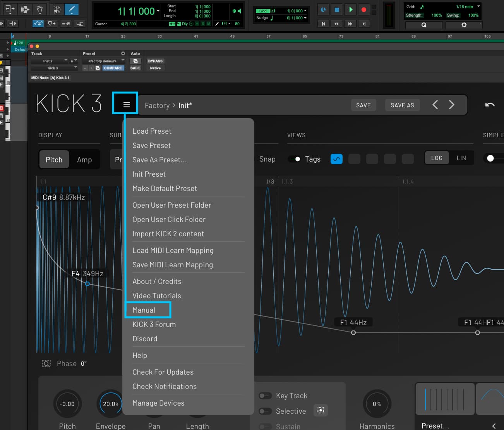Image resolution: width=504 pixels, height=430 pixels.
Task: Open Manual from the menu
Action: coord(144,310)
